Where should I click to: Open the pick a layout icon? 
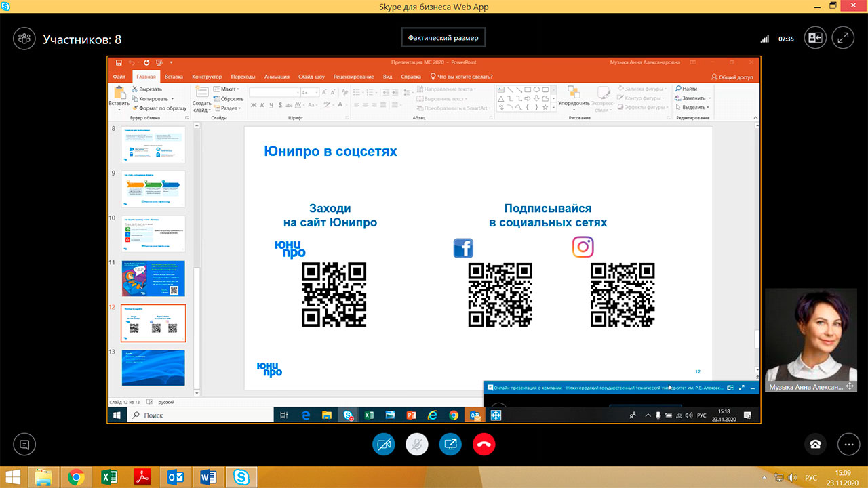coord(814,38)
